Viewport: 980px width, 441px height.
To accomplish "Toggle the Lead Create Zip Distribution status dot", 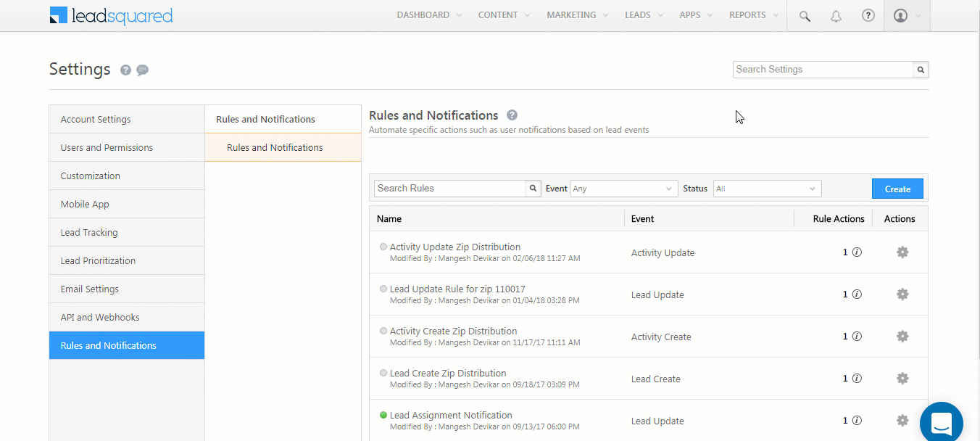I will click(x=383, y=372).
